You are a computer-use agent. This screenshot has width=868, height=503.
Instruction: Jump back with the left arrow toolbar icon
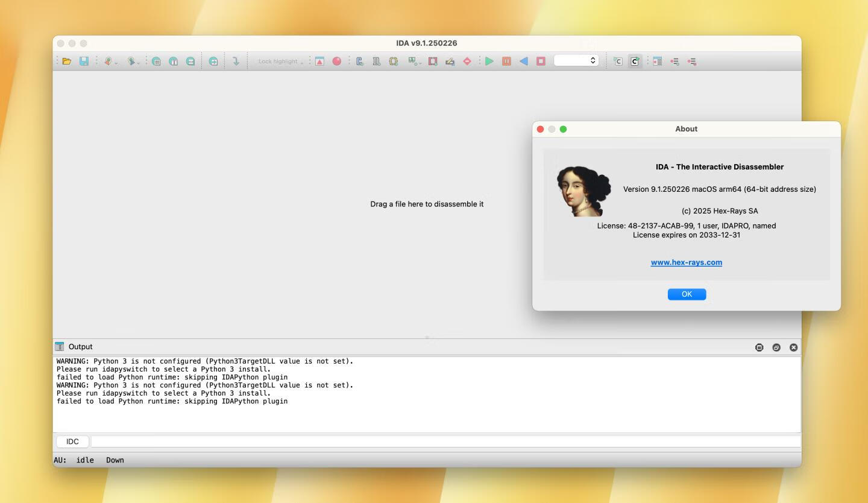[x=108, y=61]
